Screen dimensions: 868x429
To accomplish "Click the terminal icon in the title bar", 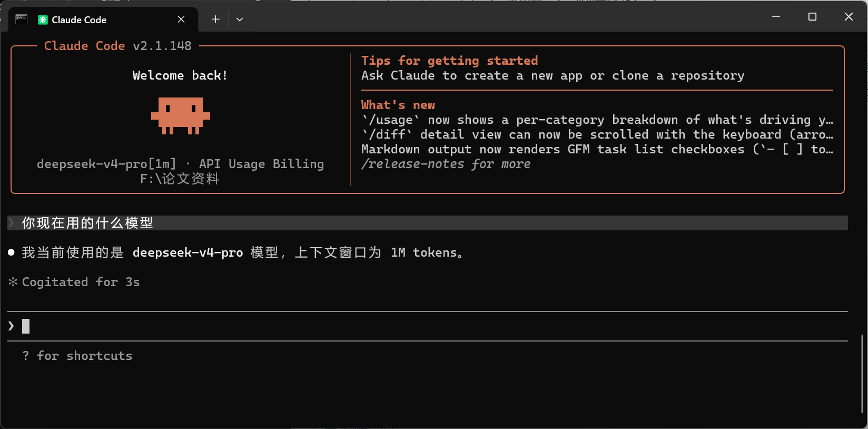I will click(22, 19).
